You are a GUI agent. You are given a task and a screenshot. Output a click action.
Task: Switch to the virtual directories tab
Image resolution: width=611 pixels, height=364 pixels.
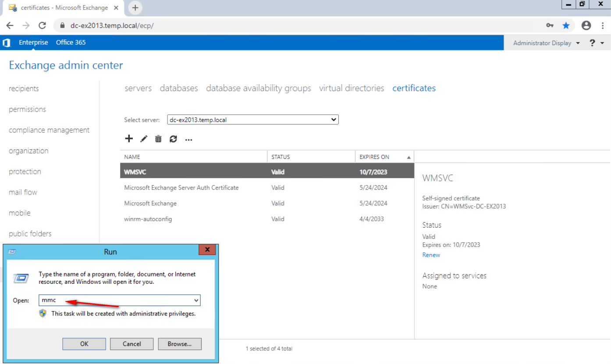coord(352,88)
